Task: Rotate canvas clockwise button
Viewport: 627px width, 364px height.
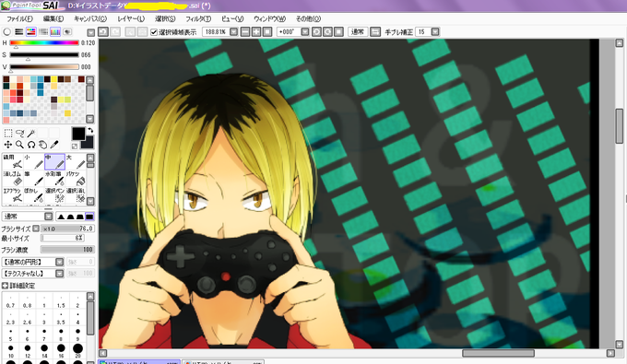Action: [327, 31]
